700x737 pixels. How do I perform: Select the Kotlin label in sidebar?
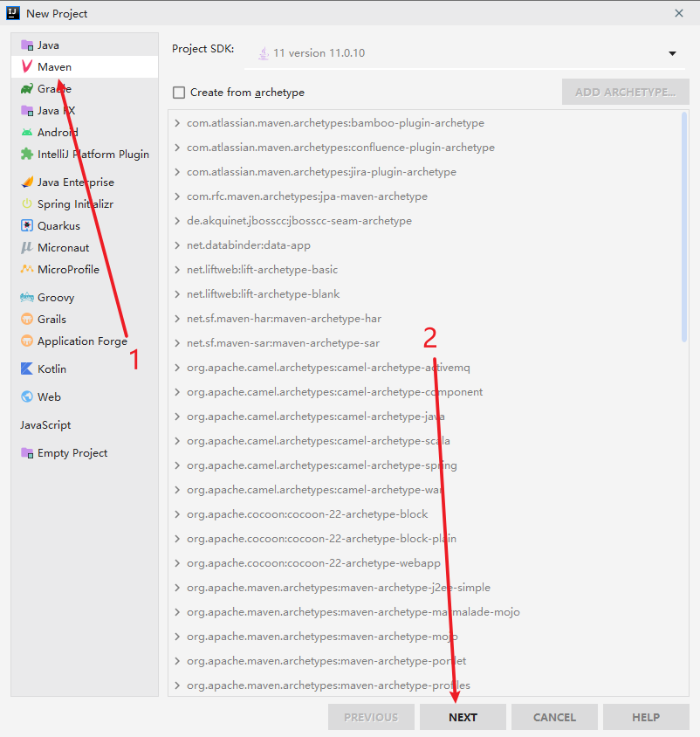pos(51,369)
